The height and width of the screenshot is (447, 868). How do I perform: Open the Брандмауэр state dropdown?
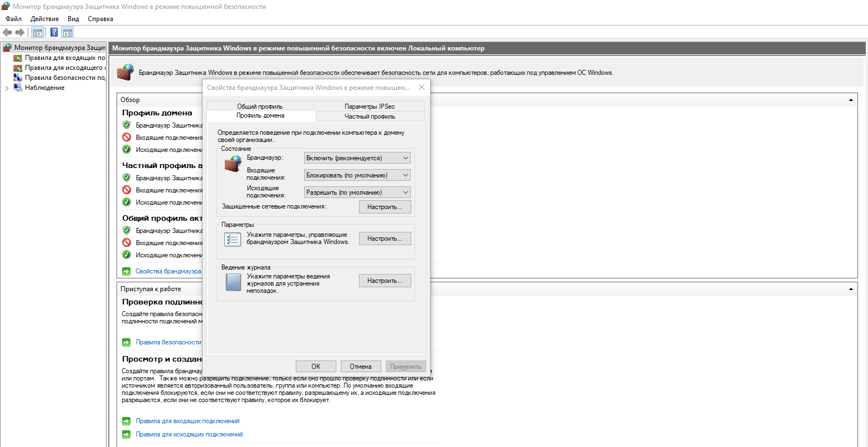[357, 158]
